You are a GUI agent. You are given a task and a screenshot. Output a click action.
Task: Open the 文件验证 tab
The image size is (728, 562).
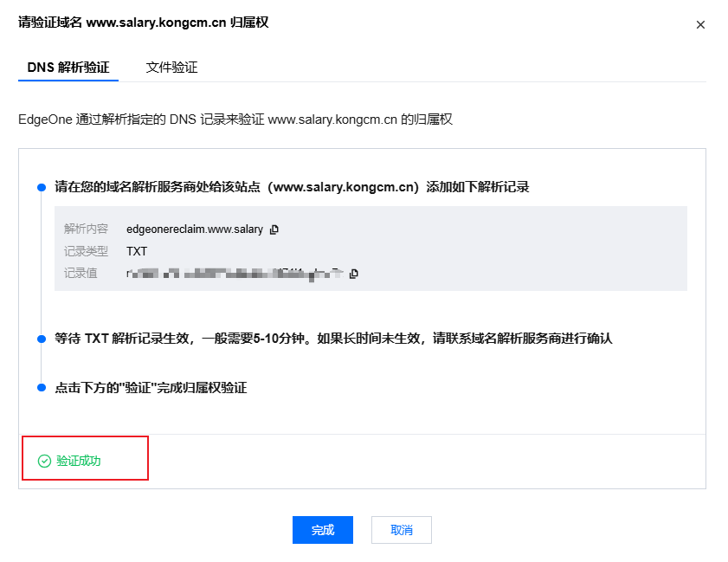tap(171, 67)
